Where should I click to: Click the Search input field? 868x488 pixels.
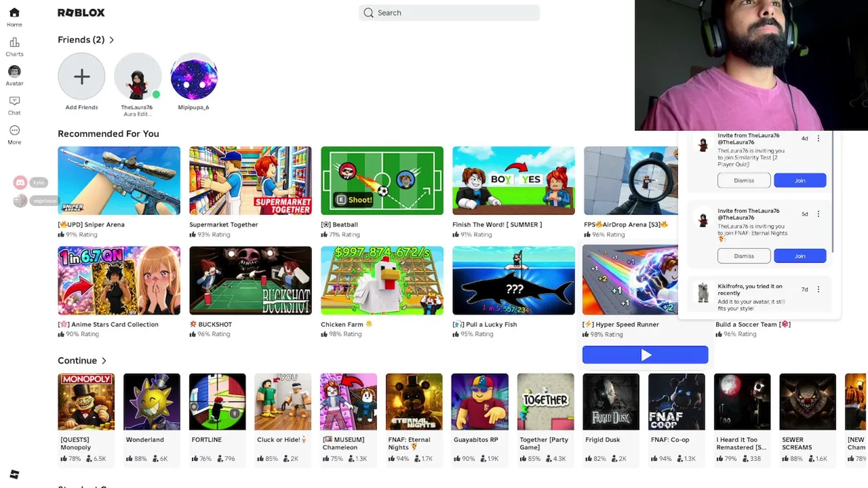[x=449, y=13]
